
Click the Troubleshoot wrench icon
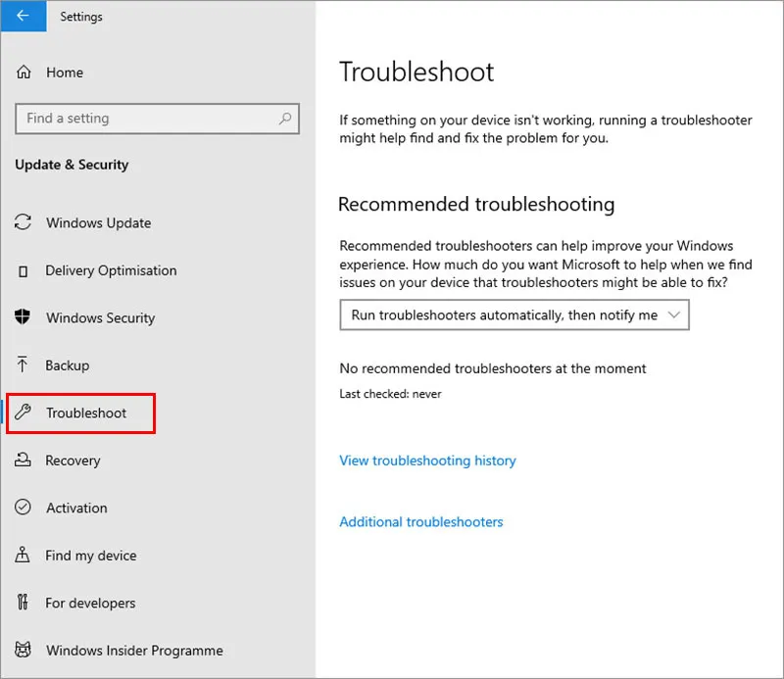coord(23,412)
